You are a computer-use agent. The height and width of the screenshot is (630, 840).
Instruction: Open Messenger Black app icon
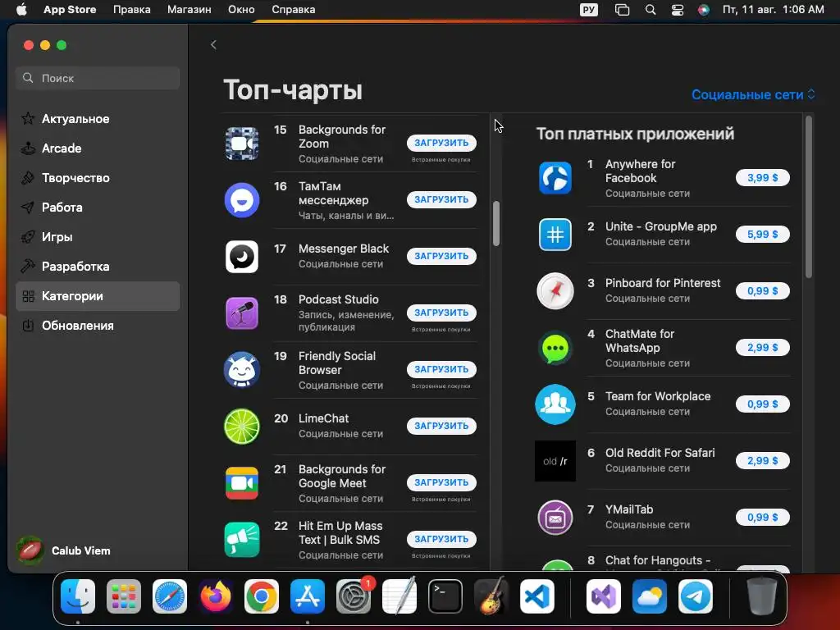[242, 257]
